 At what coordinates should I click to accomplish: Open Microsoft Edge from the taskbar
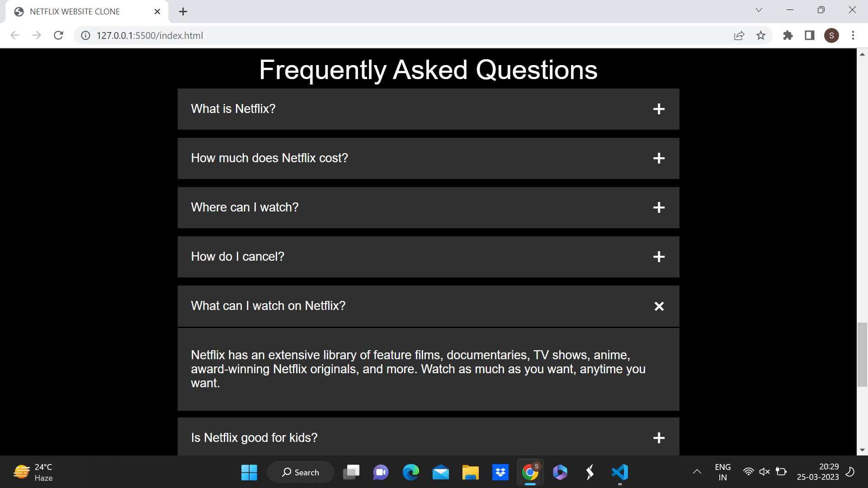tap(411, 472)
